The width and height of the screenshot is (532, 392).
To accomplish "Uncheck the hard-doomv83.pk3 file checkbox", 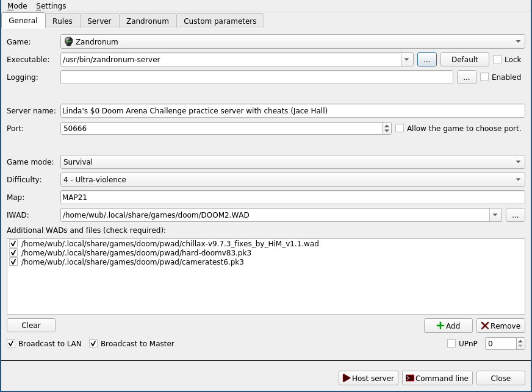I will (13, 252).
